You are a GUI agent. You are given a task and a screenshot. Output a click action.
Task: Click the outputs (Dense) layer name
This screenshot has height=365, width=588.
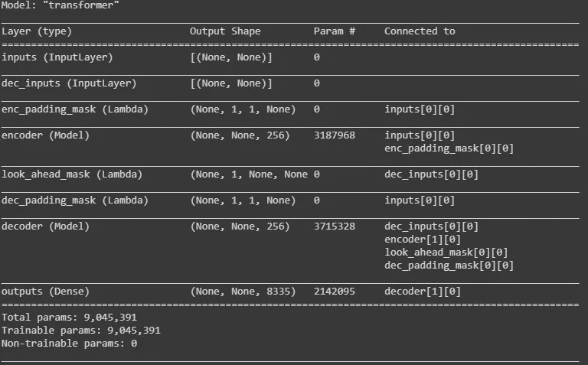[x=46, y=292]
